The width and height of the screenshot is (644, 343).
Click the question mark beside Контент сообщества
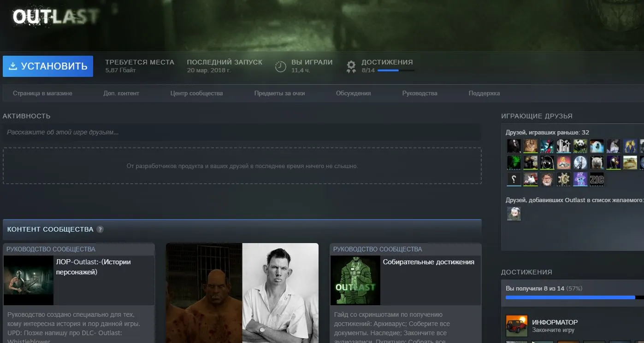point(100,229)
